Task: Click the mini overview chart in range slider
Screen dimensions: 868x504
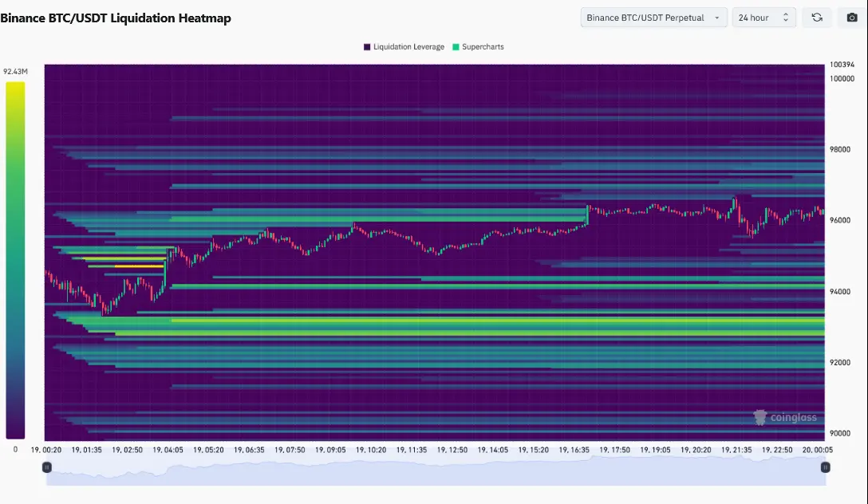Action: coord(436,472)
